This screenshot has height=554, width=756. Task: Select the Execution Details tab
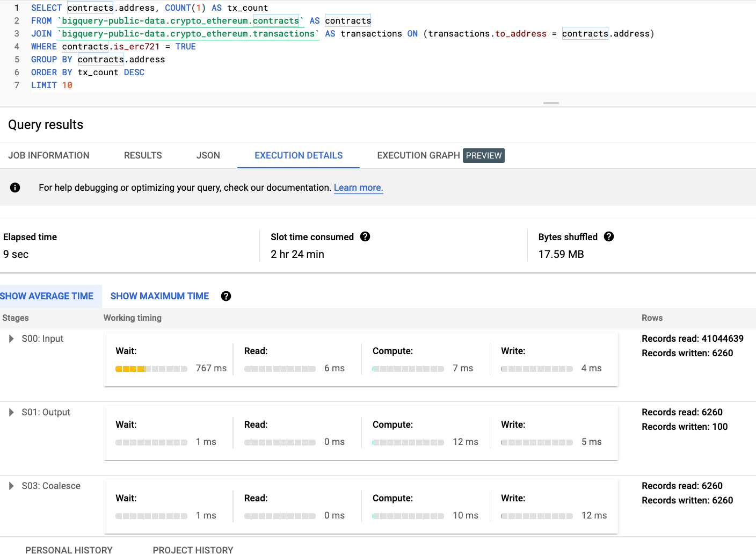point(299,155)
